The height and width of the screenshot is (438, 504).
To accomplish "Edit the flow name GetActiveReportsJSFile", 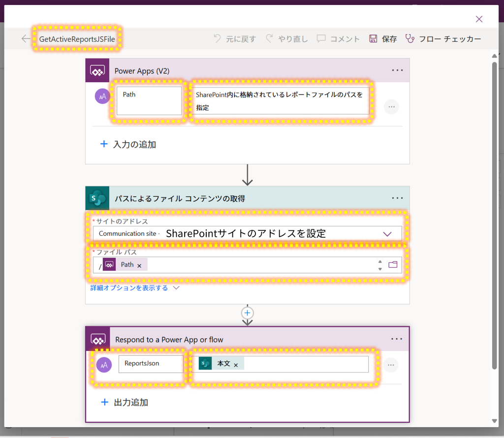I will [x=77, y=39].
